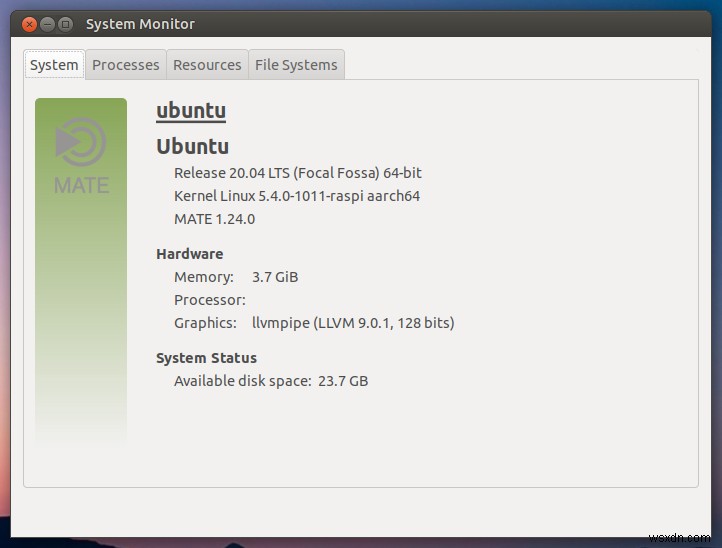Viewport: 722px width, 548px height.
Task: Minimize the System Monitor window
Action: [x=47, y=24]
